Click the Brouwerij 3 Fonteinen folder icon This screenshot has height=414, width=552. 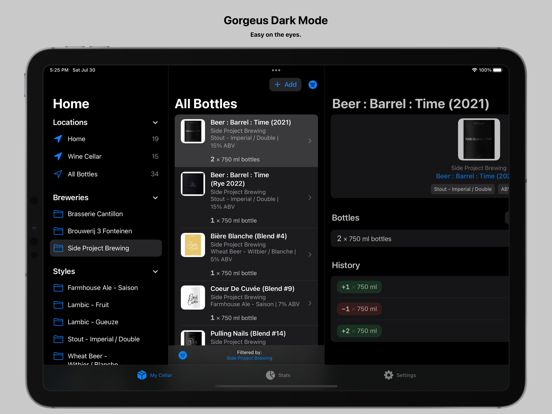tap(58, 231)
